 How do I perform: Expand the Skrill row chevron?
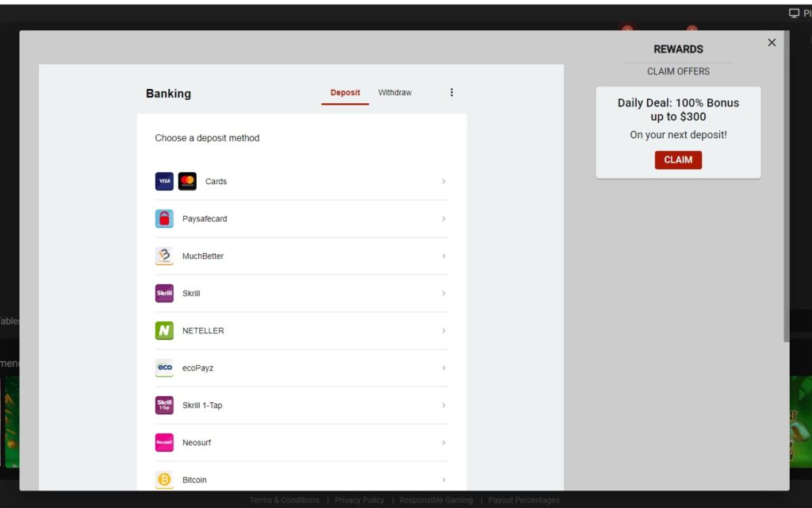point(444,294)
